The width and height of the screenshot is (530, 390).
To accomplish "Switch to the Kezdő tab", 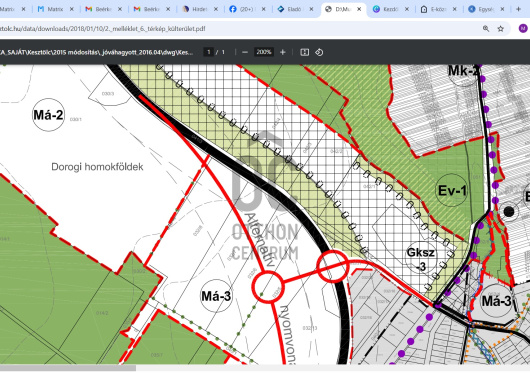I will click(390, 9).
